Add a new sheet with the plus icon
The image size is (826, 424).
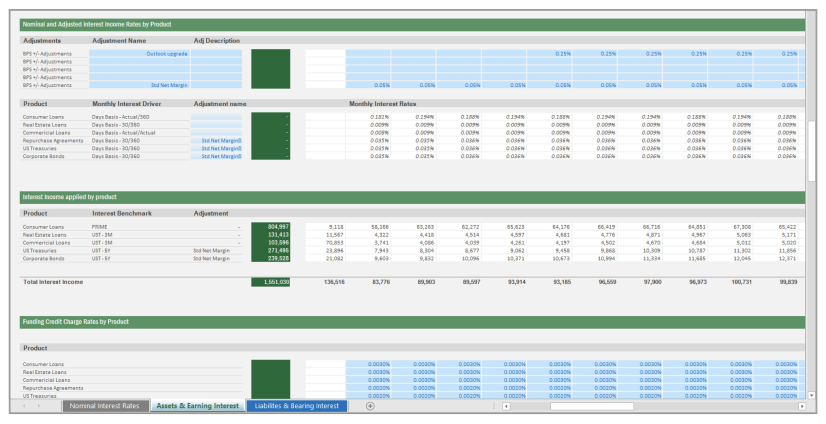[x=370, y=406]
